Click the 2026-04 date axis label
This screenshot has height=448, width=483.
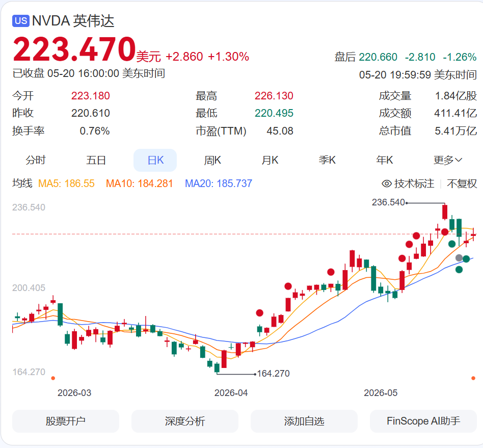pos(231,393)
